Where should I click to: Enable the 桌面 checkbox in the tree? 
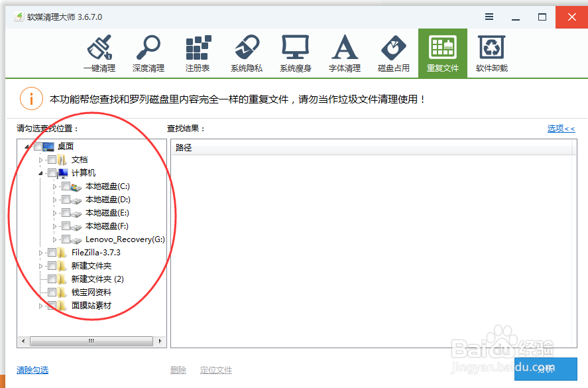38,146
